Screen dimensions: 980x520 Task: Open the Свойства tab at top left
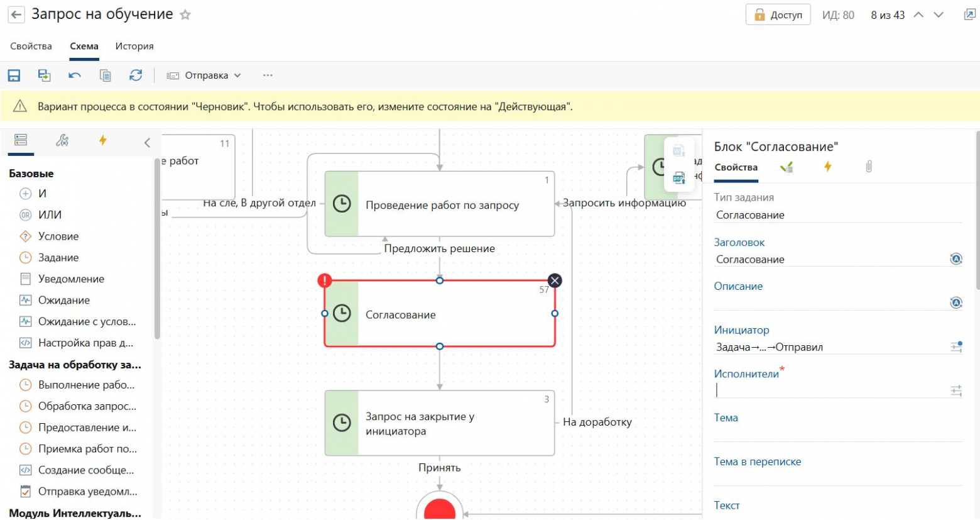(32, 45)
